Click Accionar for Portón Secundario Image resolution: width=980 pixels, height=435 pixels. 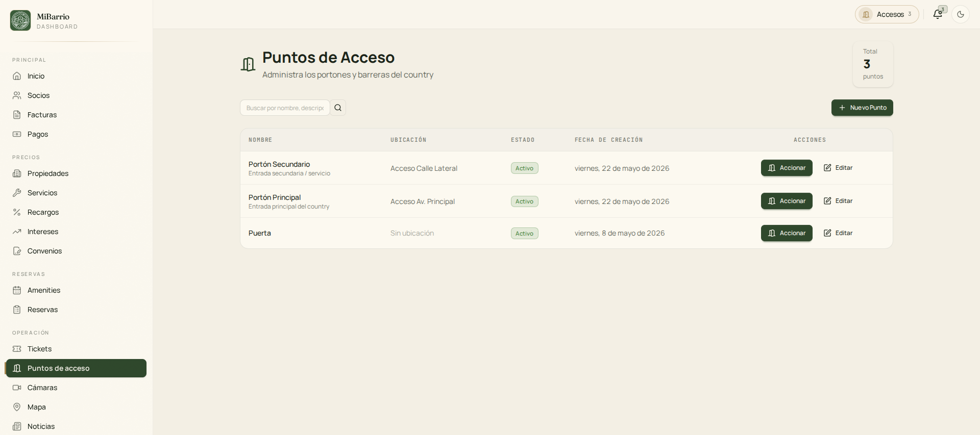point(787,168)
